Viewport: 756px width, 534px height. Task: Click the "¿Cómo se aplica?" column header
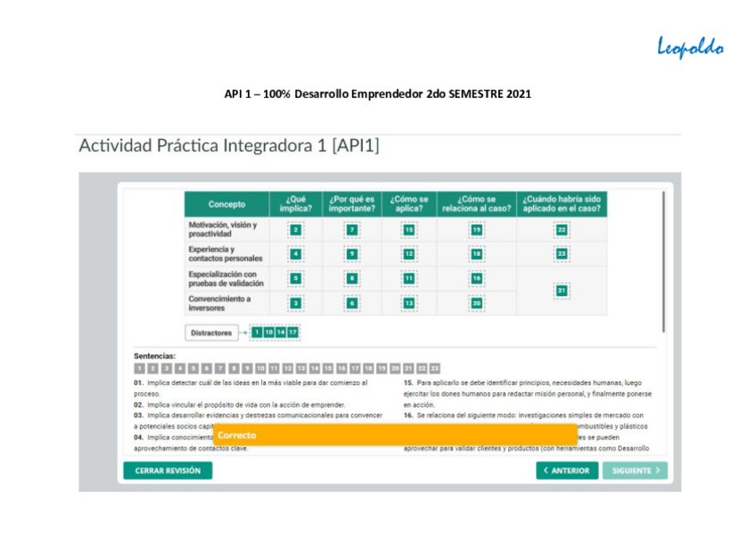coord(407,203)
